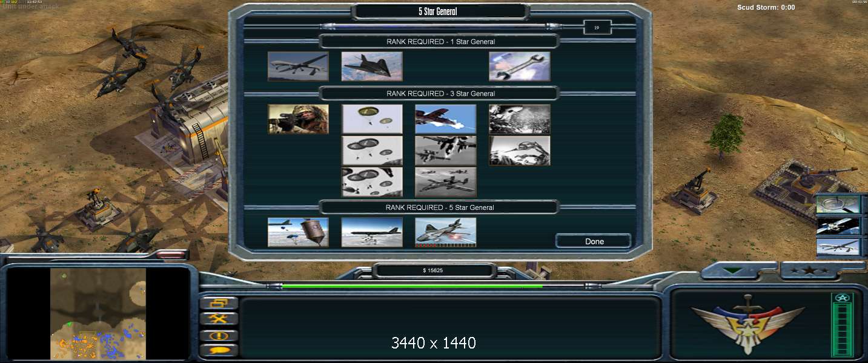The height and width of the screenshot is (363, 868).
Task: Click the exclamation mark alert button
Action: tap(218, 335)
